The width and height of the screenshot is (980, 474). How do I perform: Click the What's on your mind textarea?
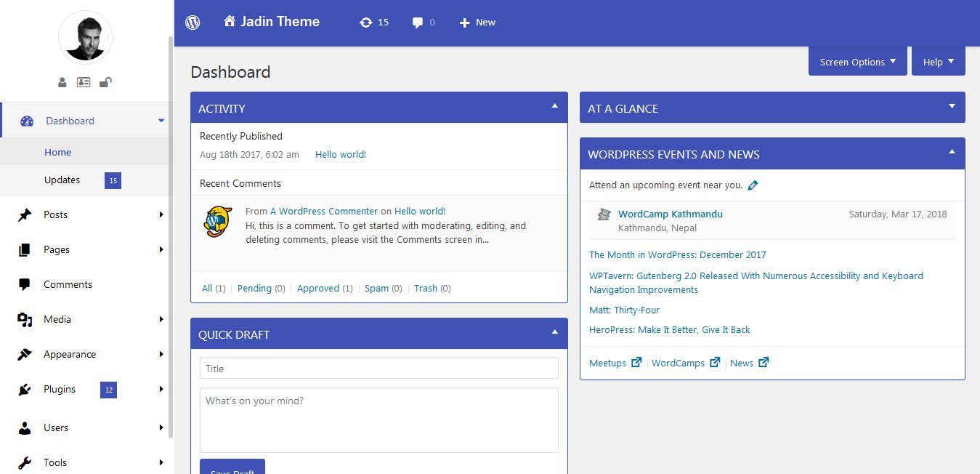379,420
